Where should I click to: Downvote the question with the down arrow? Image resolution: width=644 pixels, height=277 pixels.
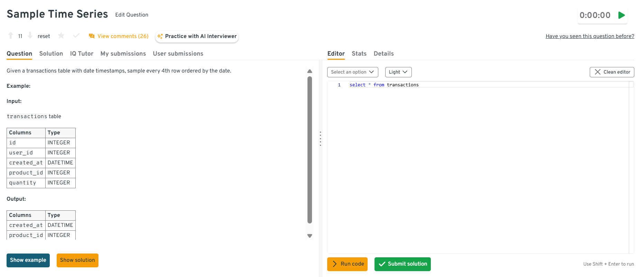(30, 36)
